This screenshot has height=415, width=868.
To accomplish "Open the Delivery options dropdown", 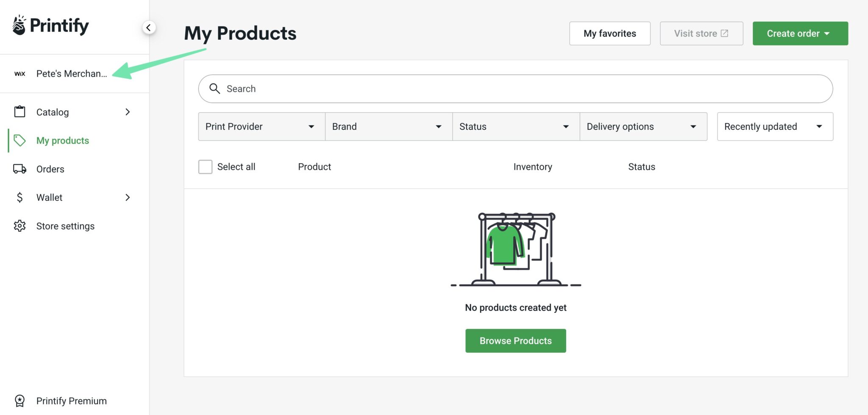I will click(x=643, y=126).
